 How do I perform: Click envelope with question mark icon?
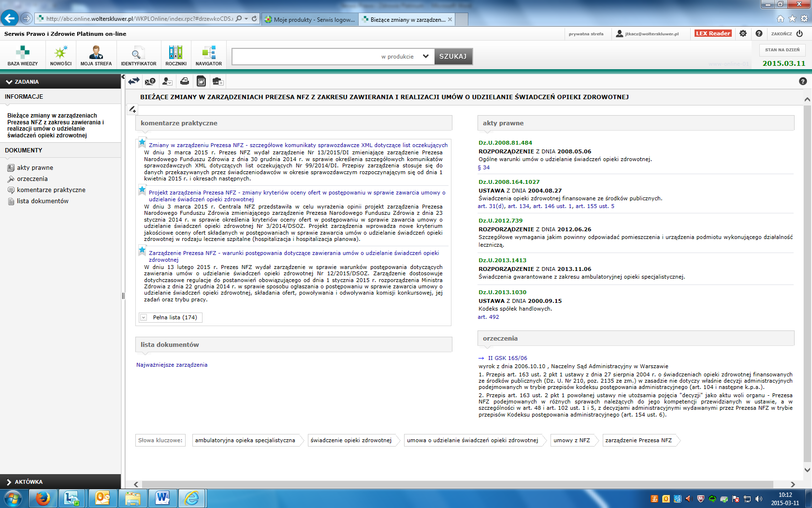[150, 81]
